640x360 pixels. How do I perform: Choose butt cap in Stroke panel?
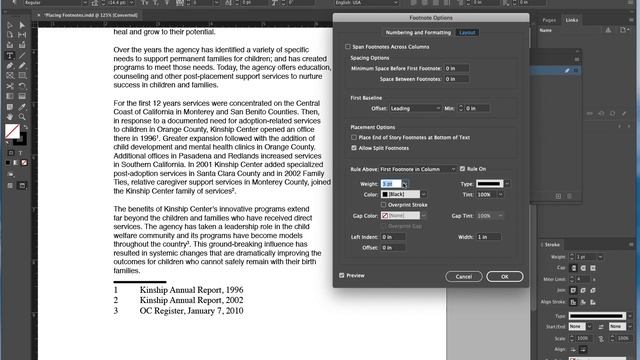573,268
